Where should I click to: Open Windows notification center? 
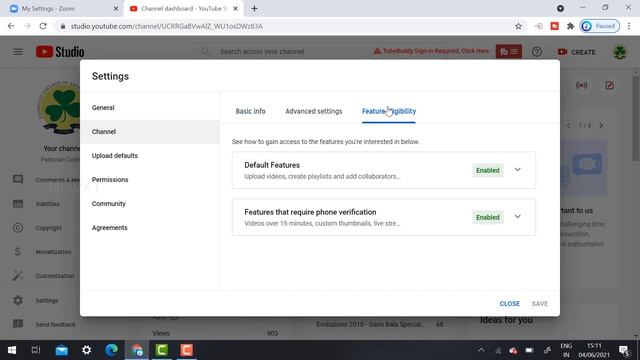(624, 350)
